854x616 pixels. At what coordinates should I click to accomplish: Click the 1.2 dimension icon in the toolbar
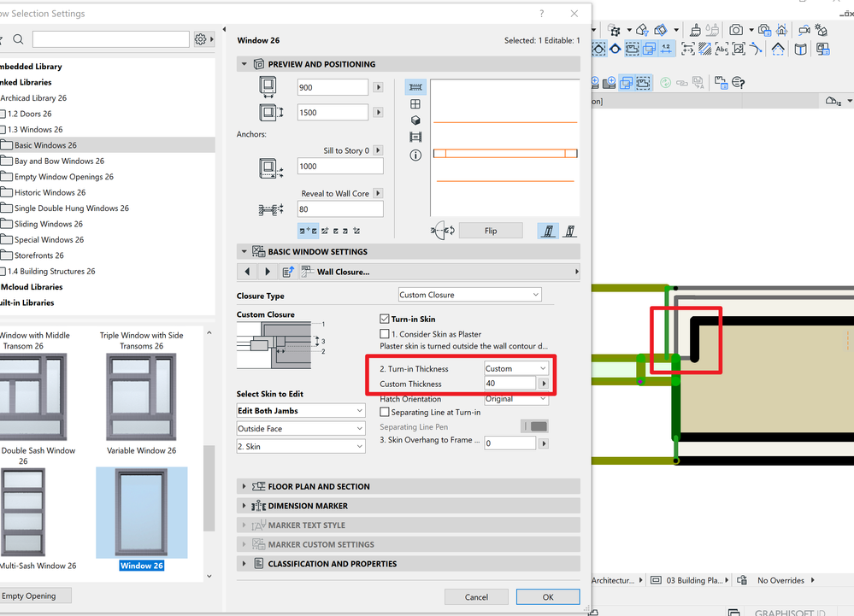point(666,49)
